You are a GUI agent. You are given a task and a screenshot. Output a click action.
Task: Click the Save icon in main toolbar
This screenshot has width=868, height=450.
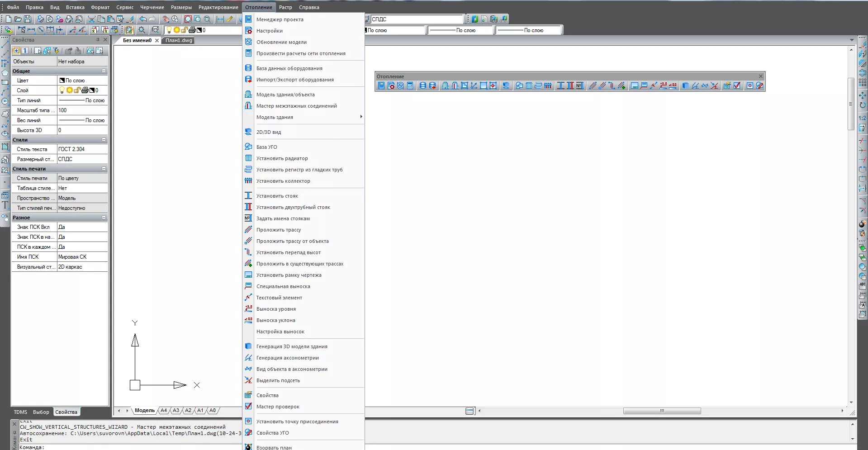[28, 19]
